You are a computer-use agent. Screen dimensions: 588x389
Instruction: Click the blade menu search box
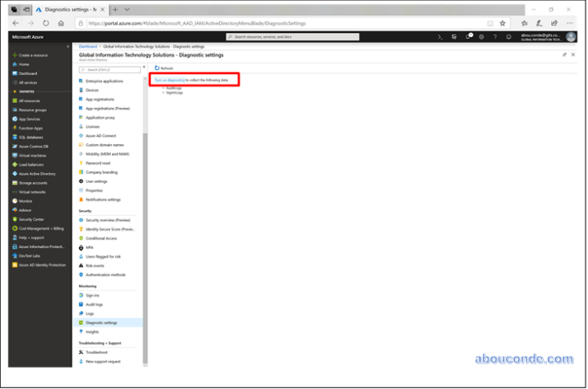(x=110, y=70)
